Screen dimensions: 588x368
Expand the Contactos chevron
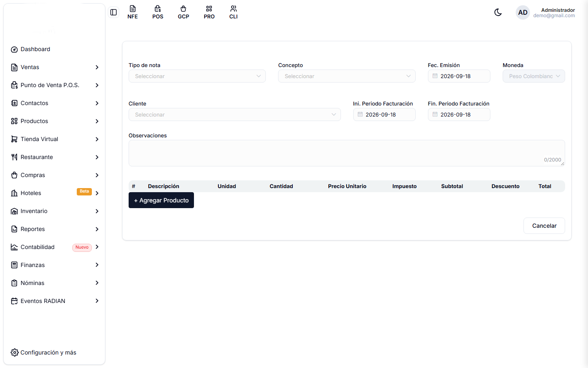pyautogui.click(x=97, y=103)
